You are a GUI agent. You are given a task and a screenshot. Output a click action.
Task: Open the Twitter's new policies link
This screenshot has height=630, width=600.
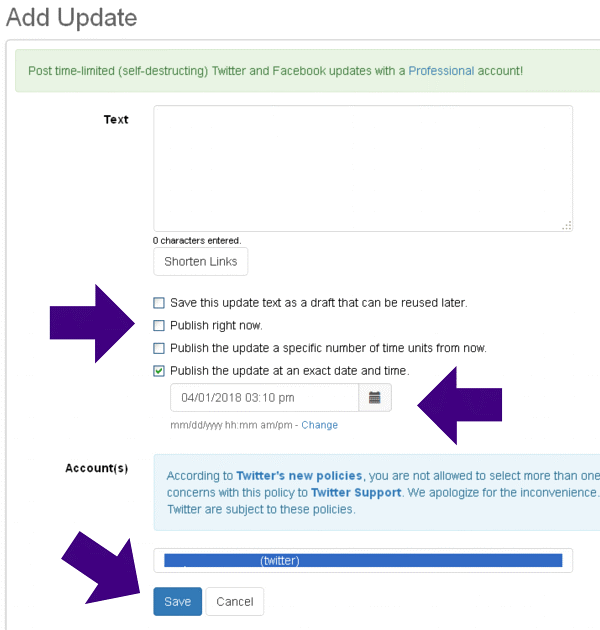(299, 476)
